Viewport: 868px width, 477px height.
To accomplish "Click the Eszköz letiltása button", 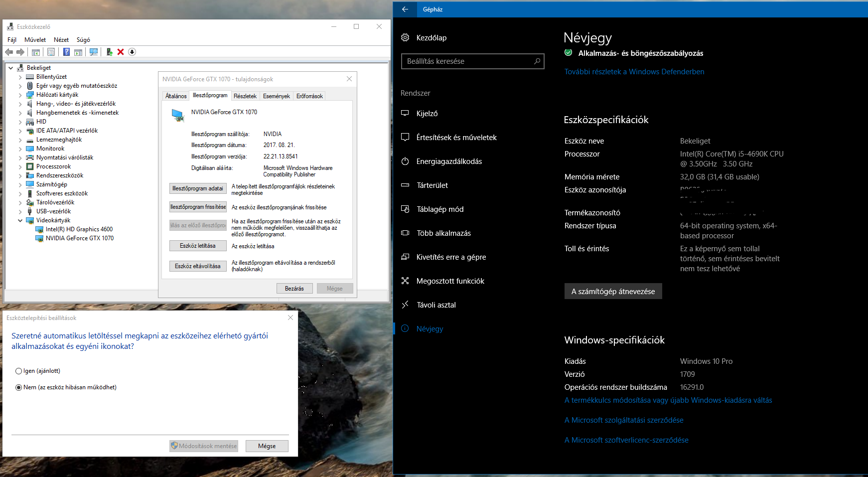I will pos(198,246).
